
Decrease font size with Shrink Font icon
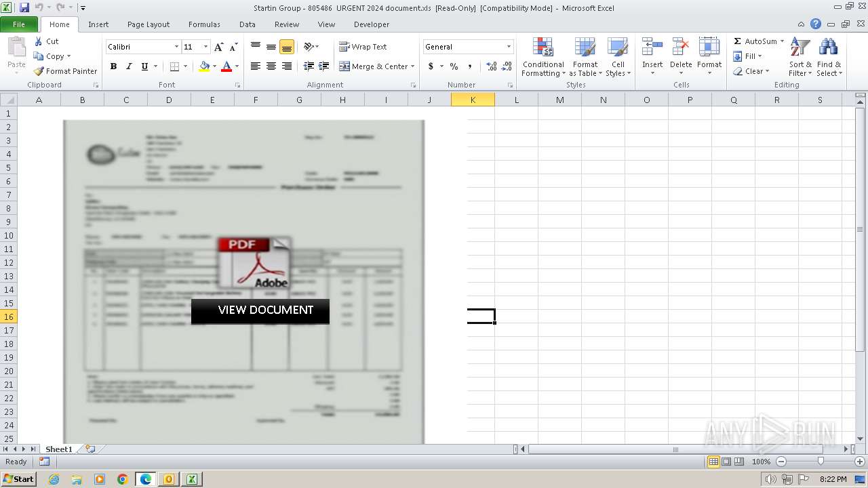tap(233, 47)
